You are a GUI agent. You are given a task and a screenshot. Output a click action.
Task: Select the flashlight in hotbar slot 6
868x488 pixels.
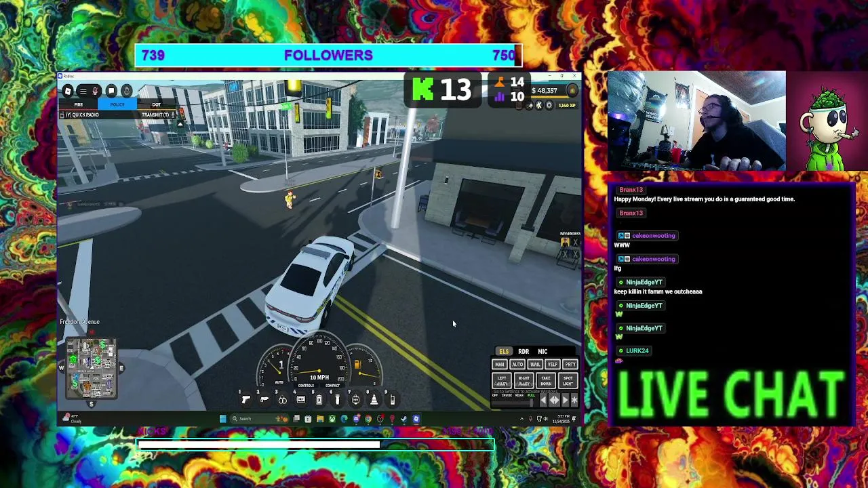point(337,400)
